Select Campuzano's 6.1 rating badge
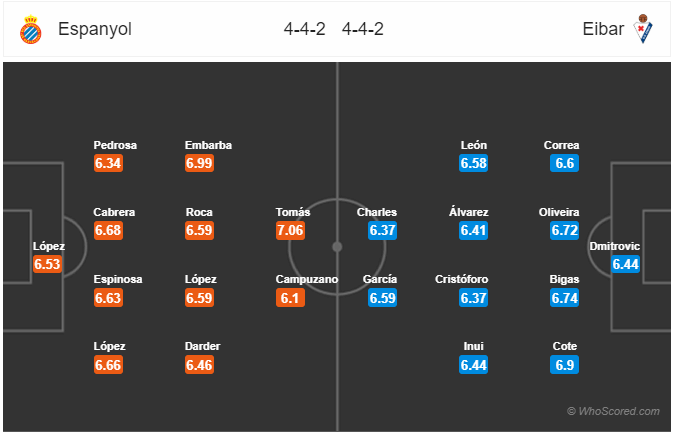The height and width of the screenshot is (432, 674). [290, 298]
